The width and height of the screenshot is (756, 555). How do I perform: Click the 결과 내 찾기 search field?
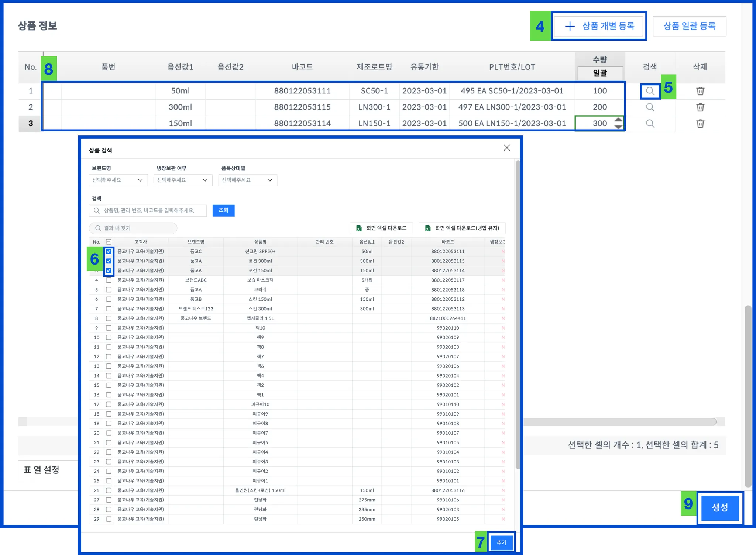tap(133, 228)
